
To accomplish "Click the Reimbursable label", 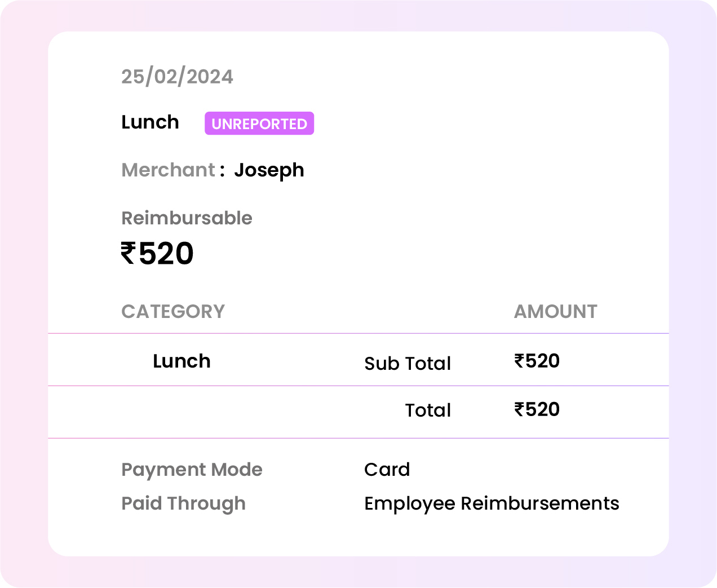I will click(187, 218).
